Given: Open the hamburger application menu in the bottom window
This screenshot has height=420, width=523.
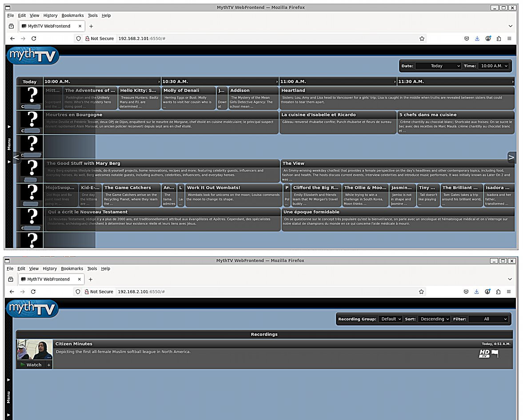Looking at the screenshot, I should (509, 292).
